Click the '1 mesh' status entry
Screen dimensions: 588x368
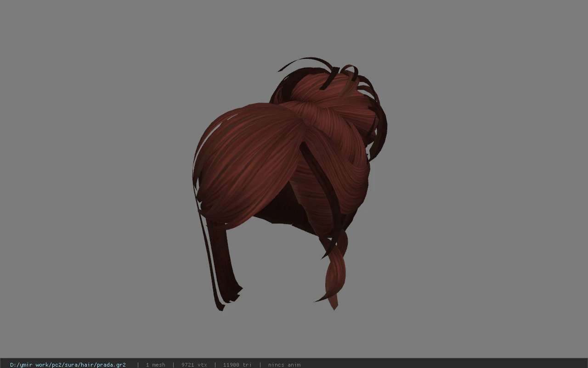point(155,365)
